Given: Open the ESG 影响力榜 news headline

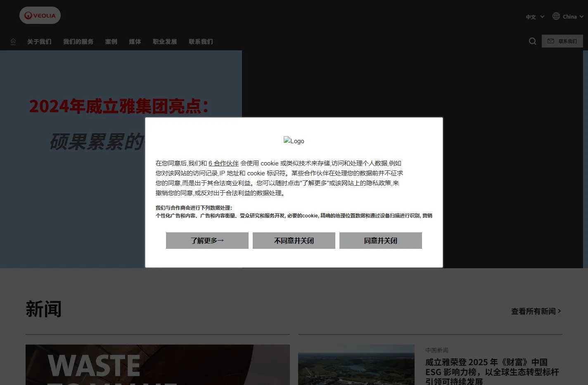Looking at the screenshot, I should [x=492, y=372].
